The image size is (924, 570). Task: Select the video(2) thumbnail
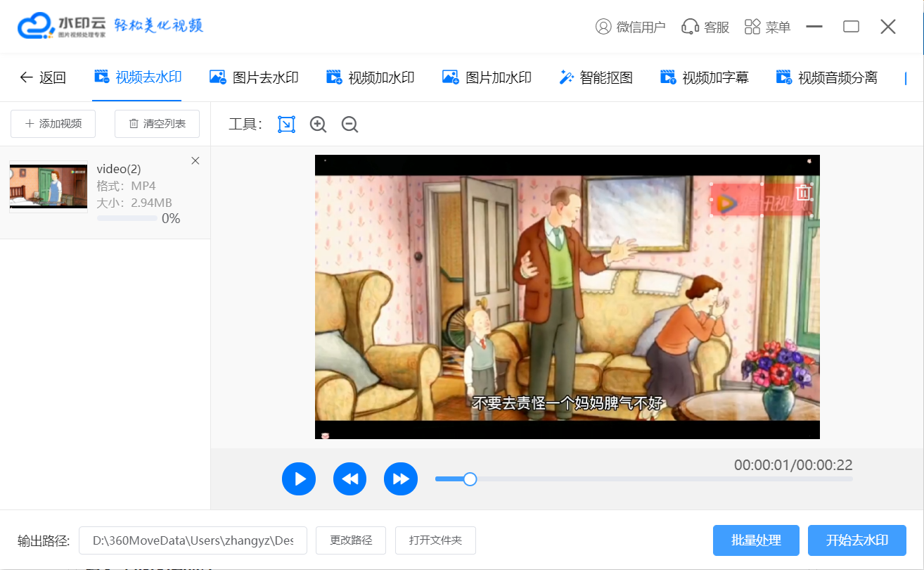[x=49, y=186]
